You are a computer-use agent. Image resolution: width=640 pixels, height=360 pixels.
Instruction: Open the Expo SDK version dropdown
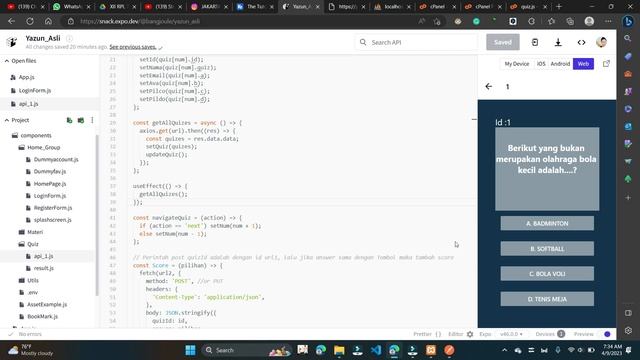click(x=511, y=334)
